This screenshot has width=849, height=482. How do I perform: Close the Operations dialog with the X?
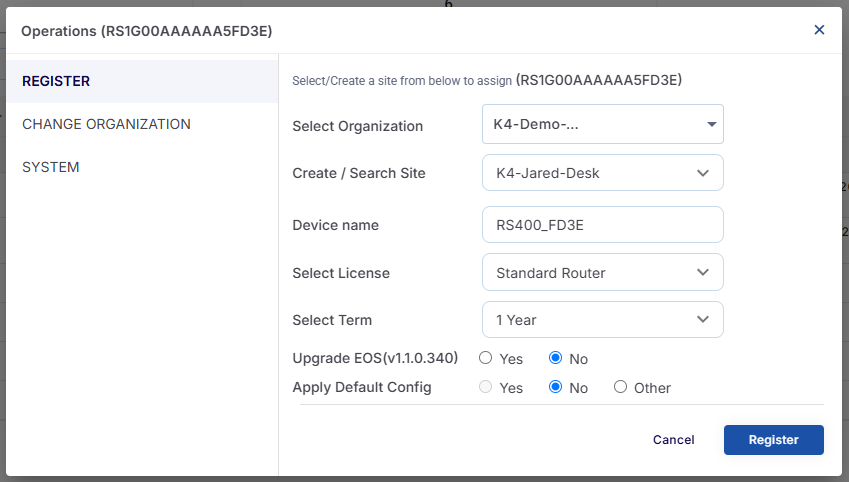pos(819,30)
